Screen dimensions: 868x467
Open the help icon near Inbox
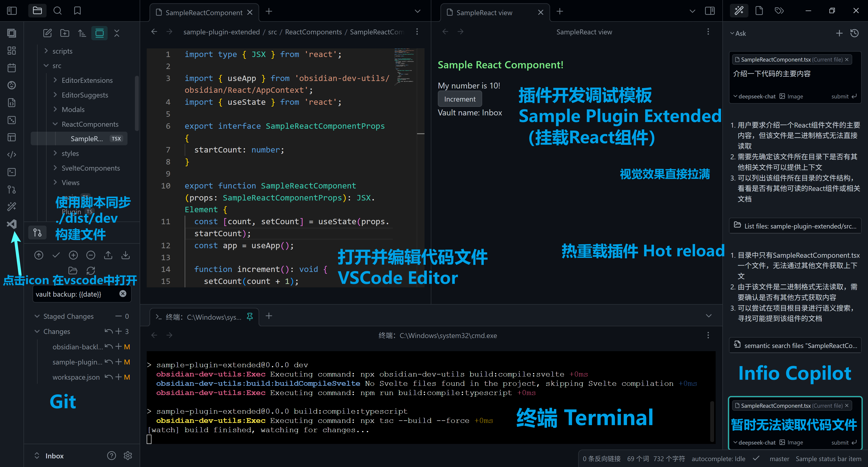(x=111, y=455)
